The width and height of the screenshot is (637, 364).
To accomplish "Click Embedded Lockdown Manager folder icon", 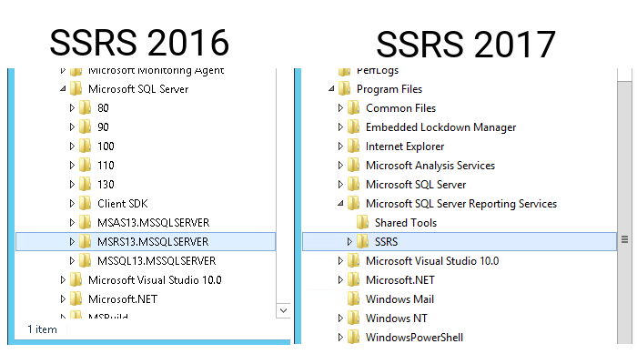I will (353, 126).
